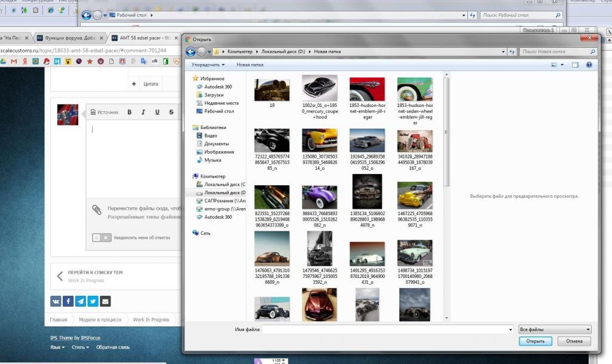
Task: Click the "Новая папка" toolbar button
Action: 249,65
